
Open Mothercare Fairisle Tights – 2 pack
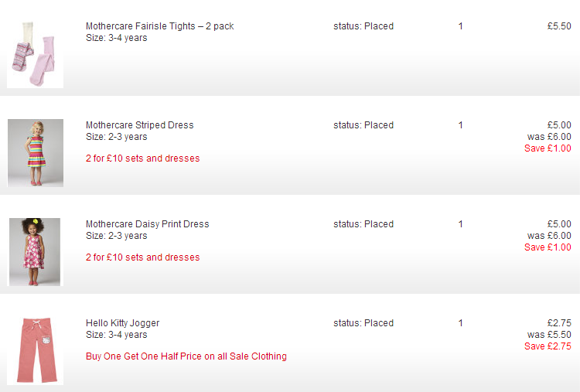click(x=159, y=26)
